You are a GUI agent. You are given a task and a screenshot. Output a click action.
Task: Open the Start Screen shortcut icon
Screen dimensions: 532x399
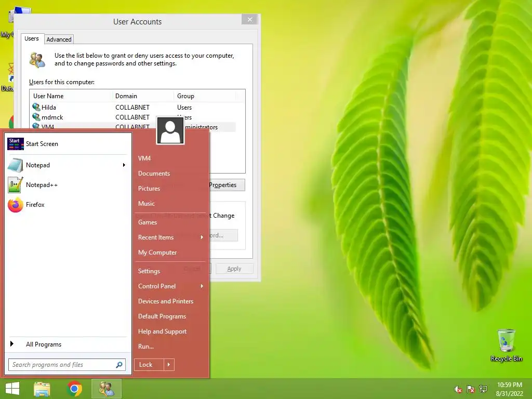(15, 144)
